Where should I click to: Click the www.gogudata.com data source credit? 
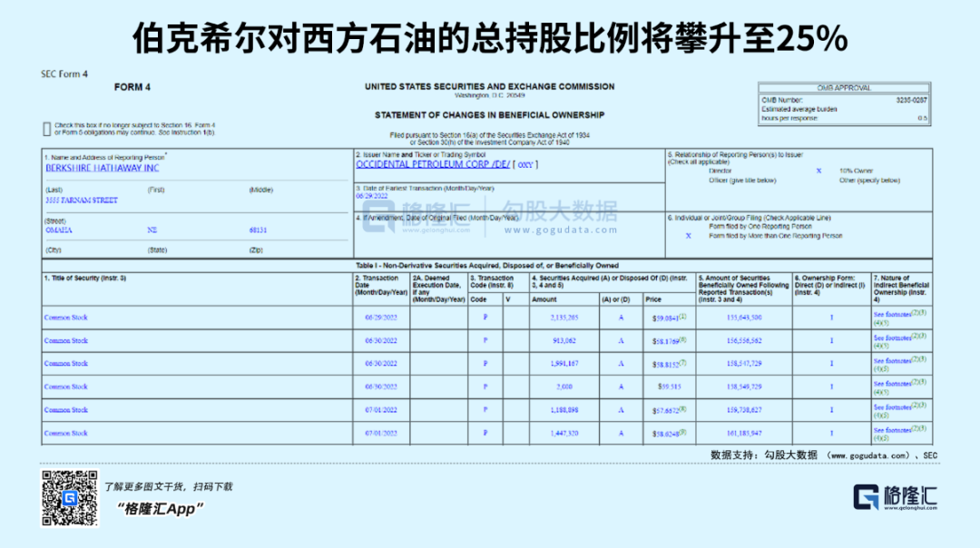pyautogui.click(x=869, y=455)
